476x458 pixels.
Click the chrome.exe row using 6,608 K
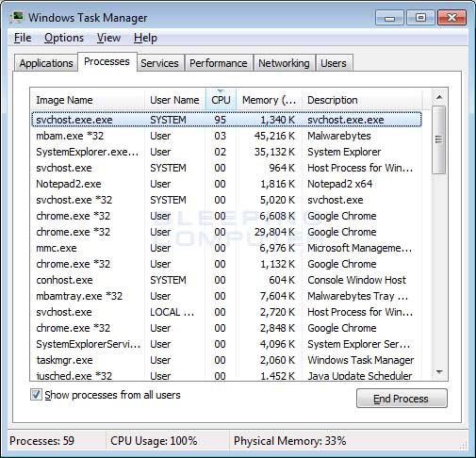click(226, 216)
